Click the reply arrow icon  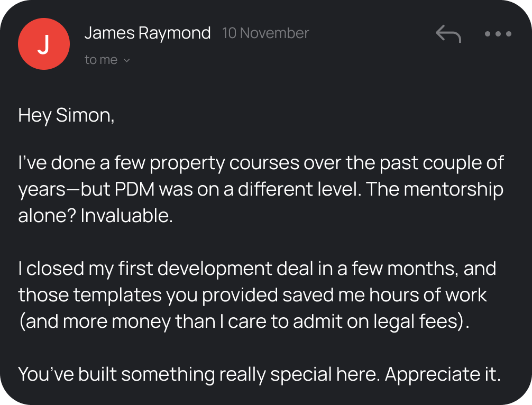[448, 34]
